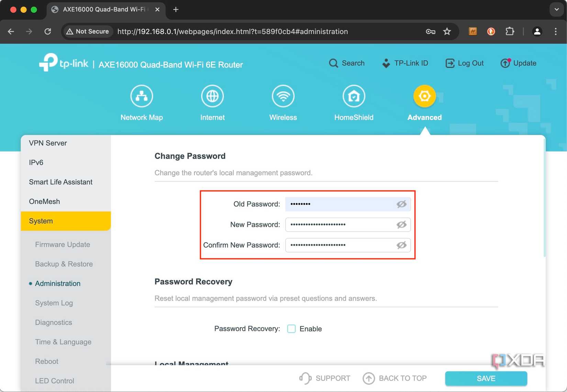
Task: Select the Internet settings icon
Action: (x=212, y=102)
